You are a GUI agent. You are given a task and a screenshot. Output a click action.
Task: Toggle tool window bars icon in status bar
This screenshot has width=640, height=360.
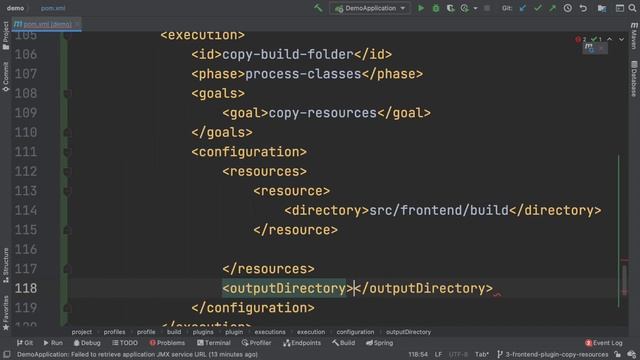pos(7,354)
